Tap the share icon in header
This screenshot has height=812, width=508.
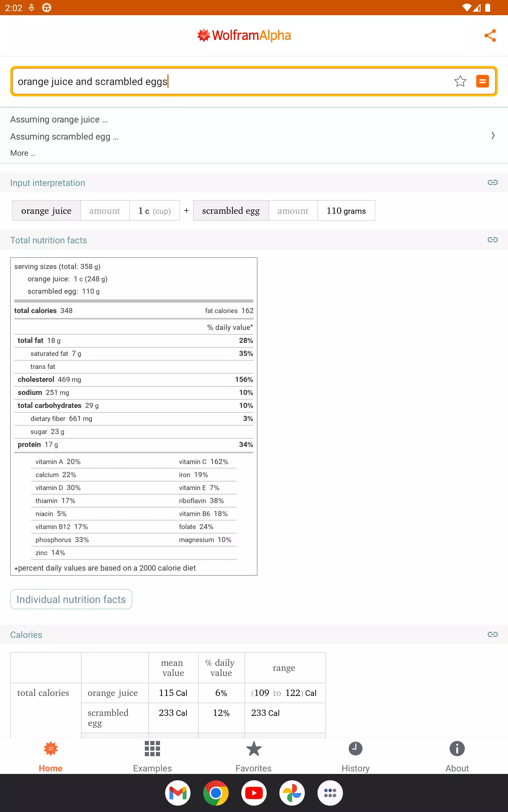[490, 35]
